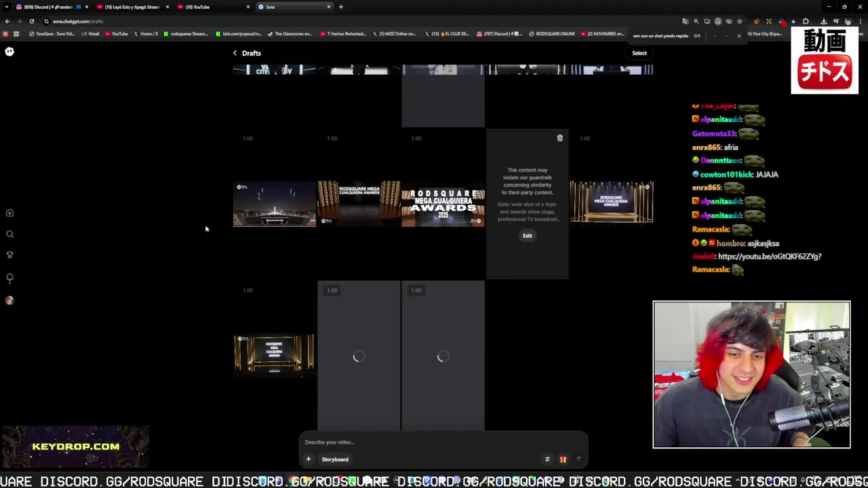868x488 pixels.
Task: Open video settings sliders in prompt bar
Action: pyautogui.click(x=547, y=459)
